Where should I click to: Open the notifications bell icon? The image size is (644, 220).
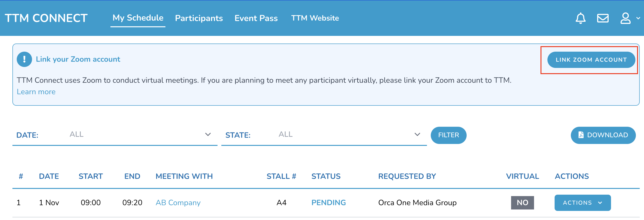(580, 18)
